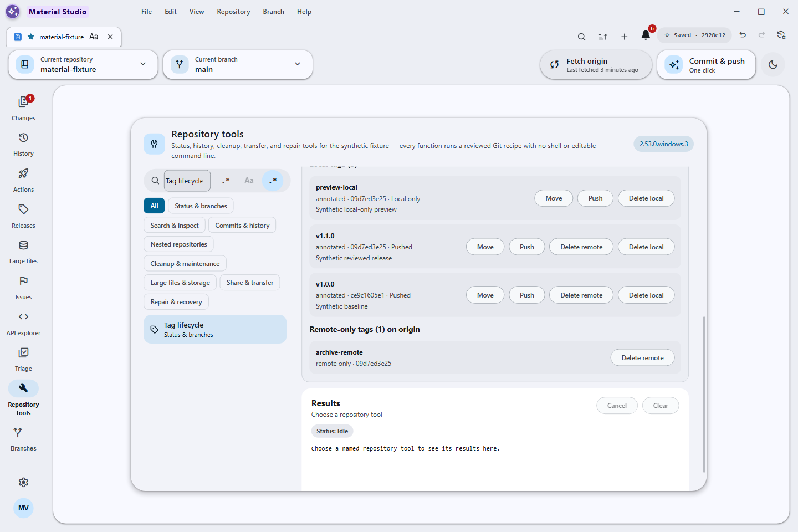Open the notifications bell
Viewport: 798px width, 532px height.
tap(646, 35)
